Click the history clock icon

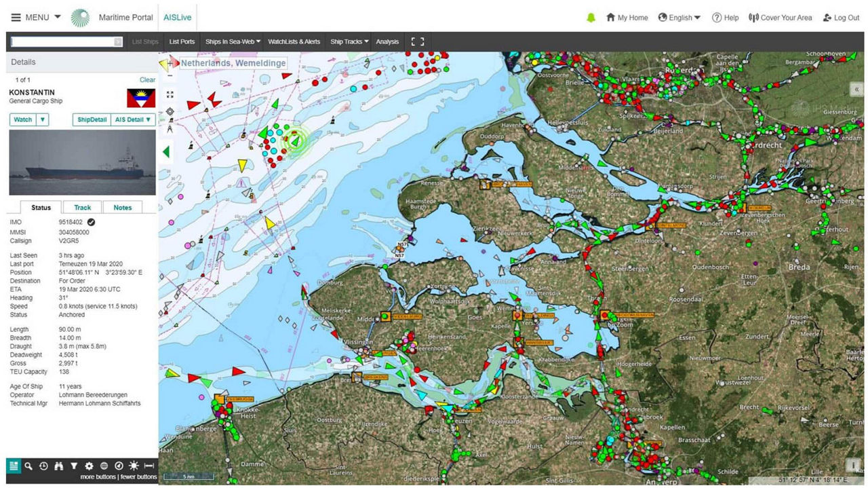click(x=44, y=466)
